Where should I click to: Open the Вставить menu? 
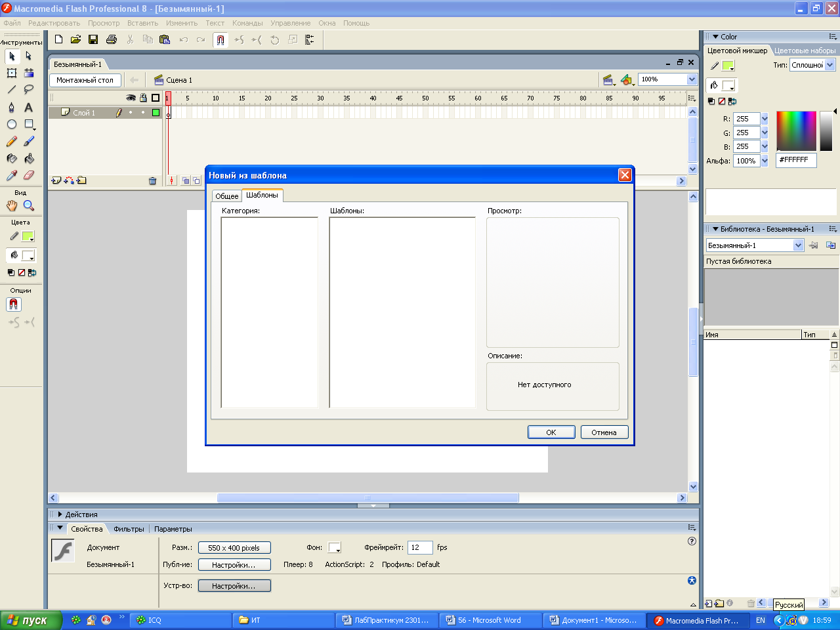[x=142, y=23]
